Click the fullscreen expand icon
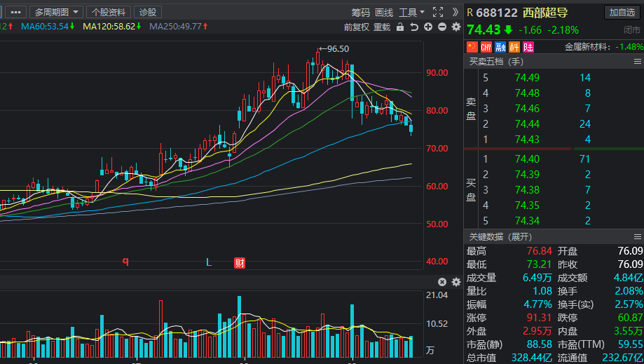 438,12
